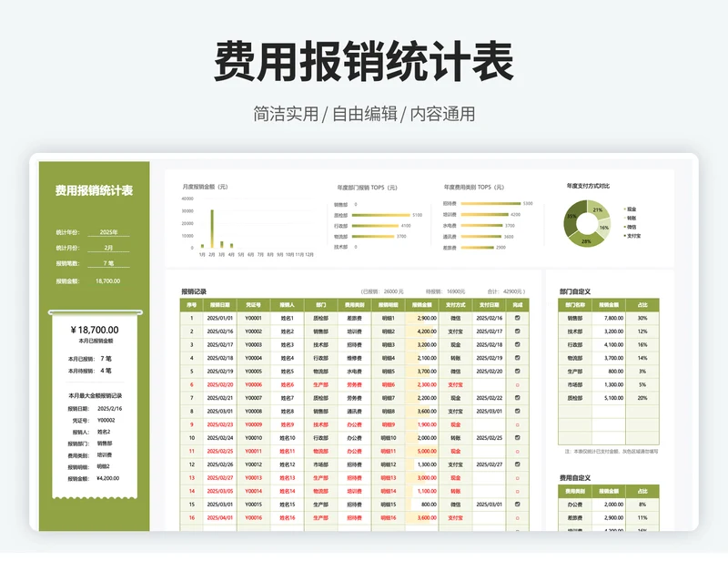Toggle the 完成 checkbox for row Y00002

[517, 331]
